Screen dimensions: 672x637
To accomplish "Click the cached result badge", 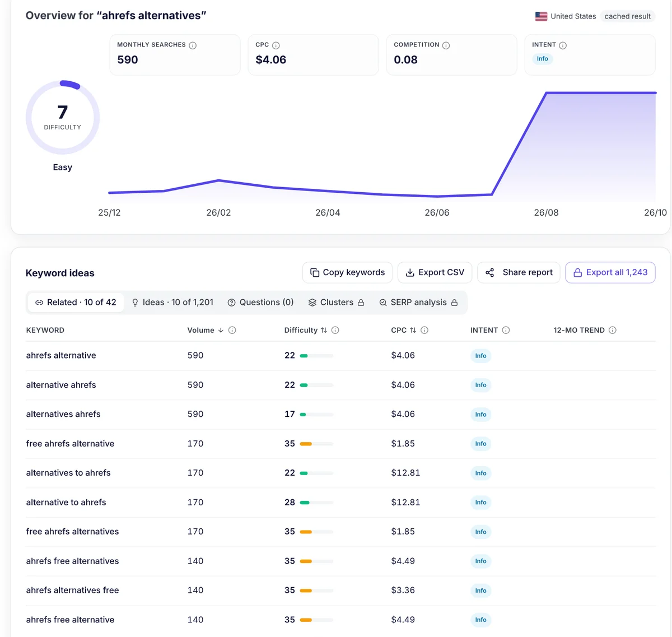I will coord(627,16).
